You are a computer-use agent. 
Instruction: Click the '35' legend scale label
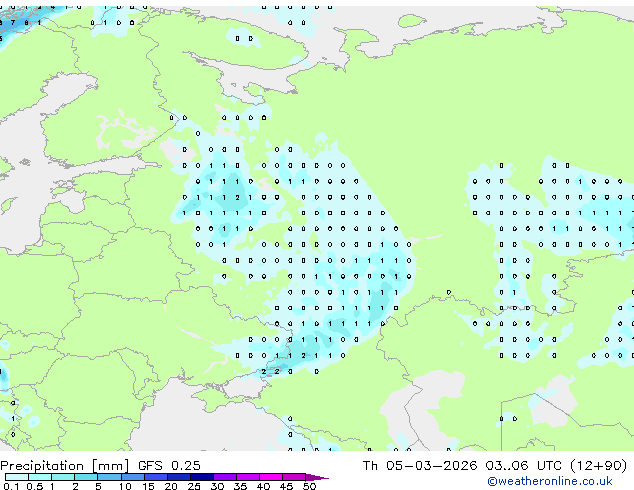click(240, 486)
